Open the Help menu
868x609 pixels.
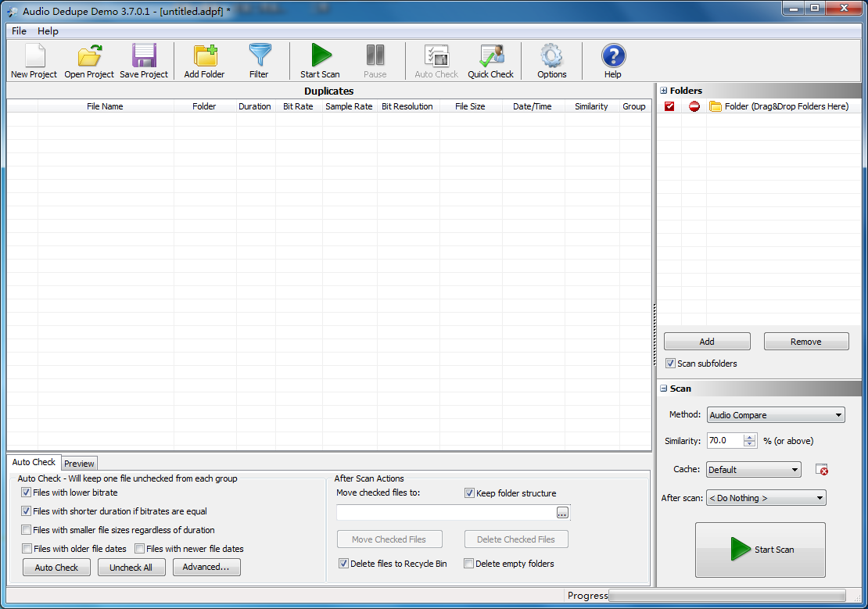click(48, 31)
